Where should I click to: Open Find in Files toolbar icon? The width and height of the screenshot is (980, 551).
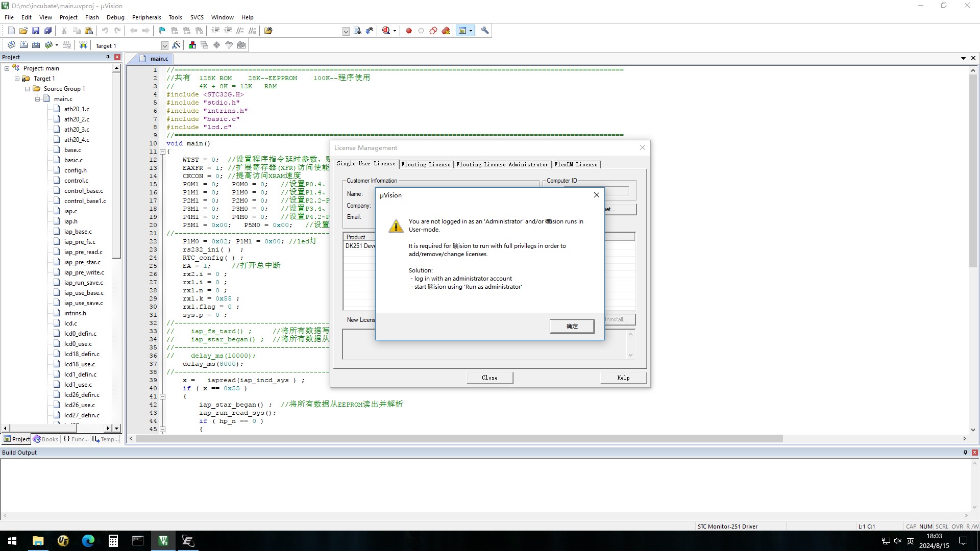[x=268, y=31]
